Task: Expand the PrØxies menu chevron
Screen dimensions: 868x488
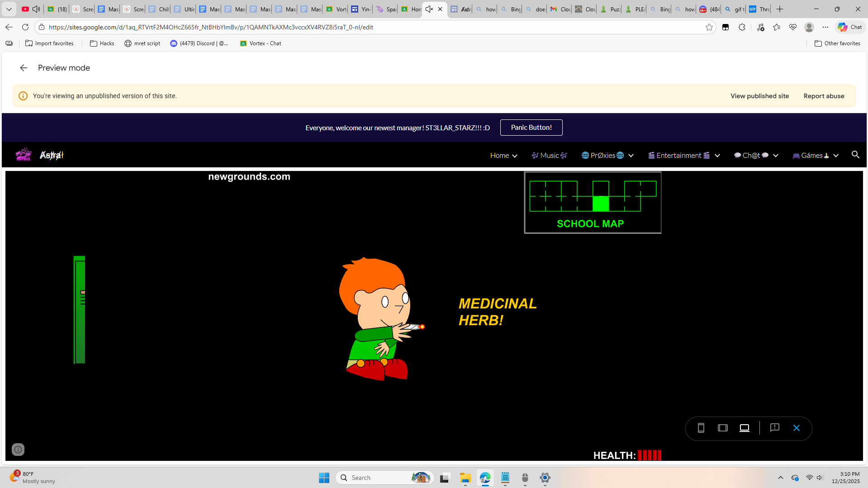Action: click(x=631, y=156)
